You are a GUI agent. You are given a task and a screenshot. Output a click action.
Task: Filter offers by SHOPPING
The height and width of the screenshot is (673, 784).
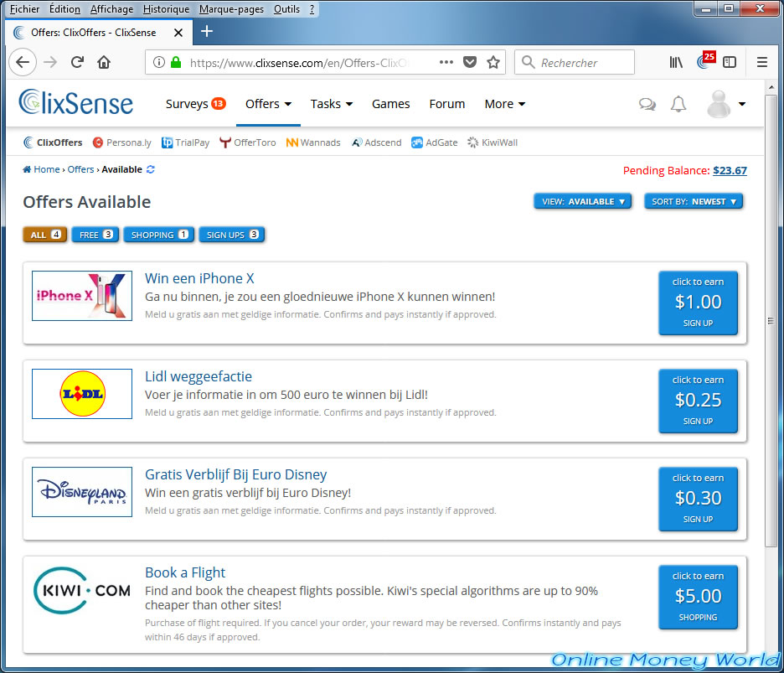(159, 235)
